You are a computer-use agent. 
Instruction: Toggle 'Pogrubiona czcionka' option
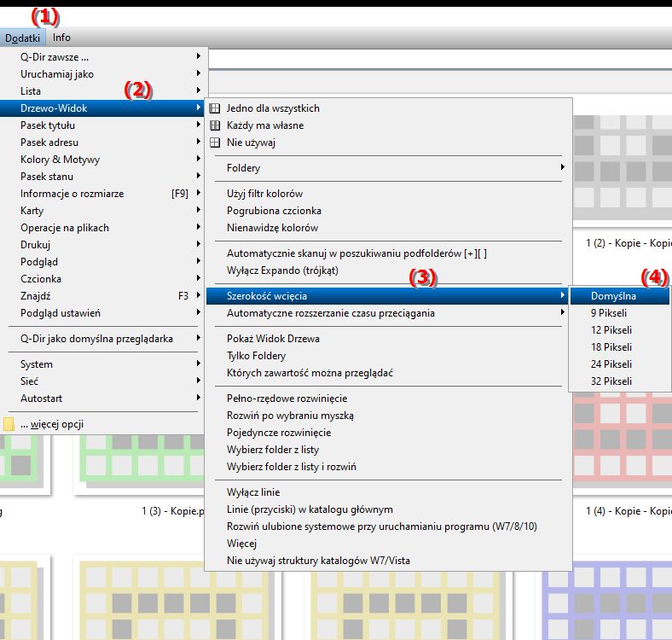pyautogui.click(x=389, y=211)
